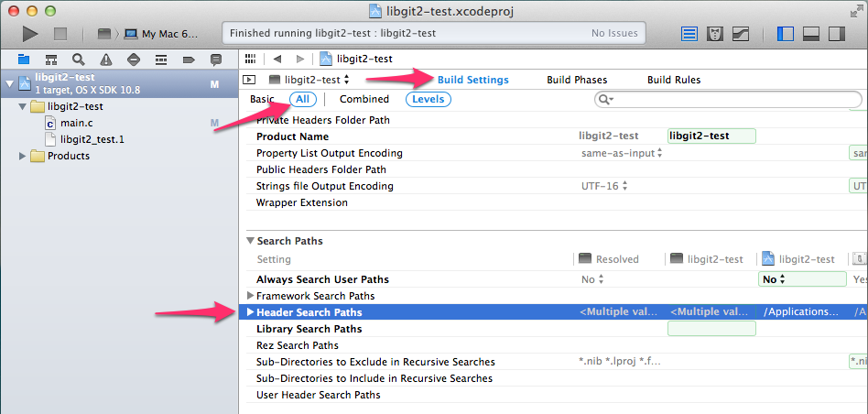Open the Search navigator
This screenshot has height=414, width=868.
pyautogui.click(x=79, y=60)
